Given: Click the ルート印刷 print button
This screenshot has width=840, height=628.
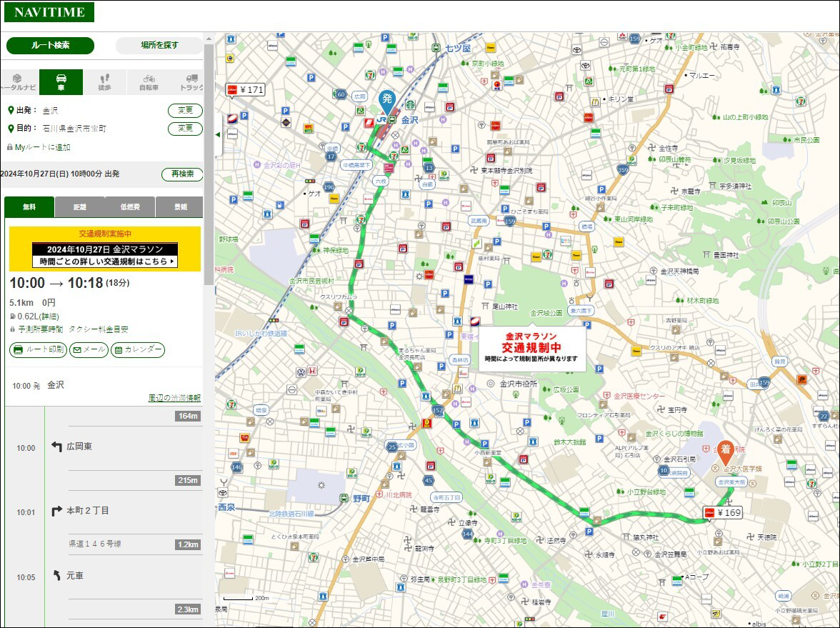Looking at the screenshot, I should click(38, 350).
